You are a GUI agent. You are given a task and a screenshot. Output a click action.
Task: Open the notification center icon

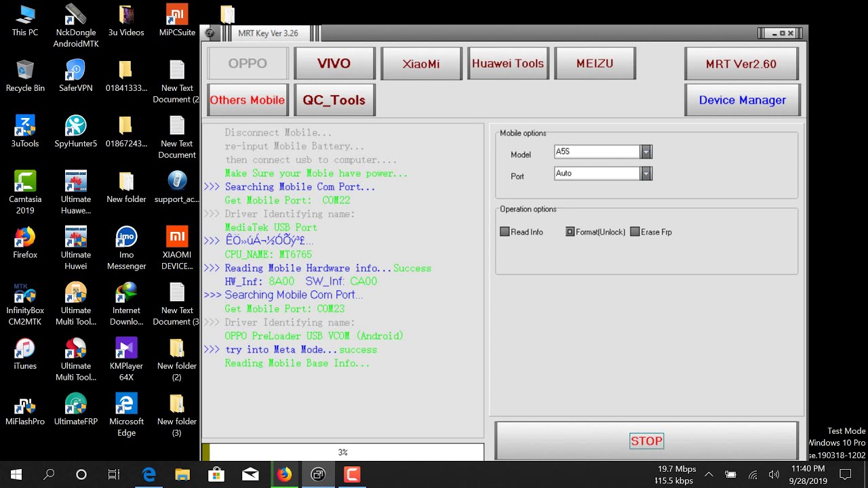(x=846, y=474)
